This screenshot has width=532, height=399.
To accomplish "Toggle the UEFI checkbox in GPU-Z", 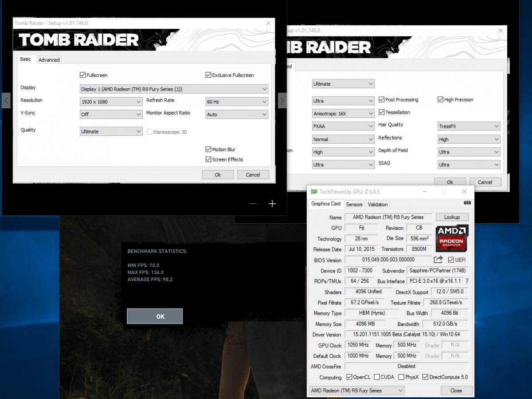I will 451,260.
